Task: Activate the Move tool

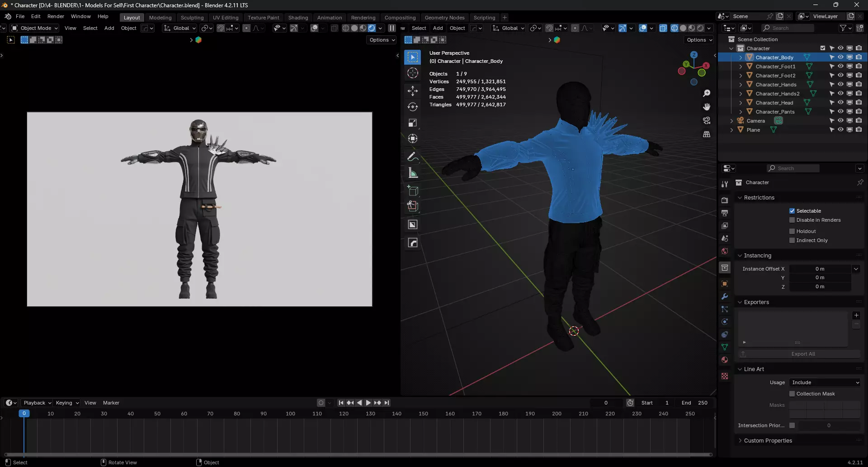Action: pos(413,91)
